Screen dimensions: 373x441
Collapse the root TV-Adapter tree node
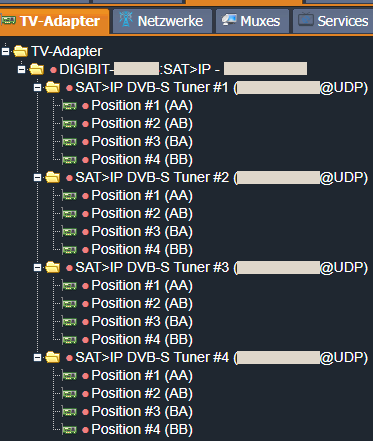pyautogui.click(x=5, y=52)
